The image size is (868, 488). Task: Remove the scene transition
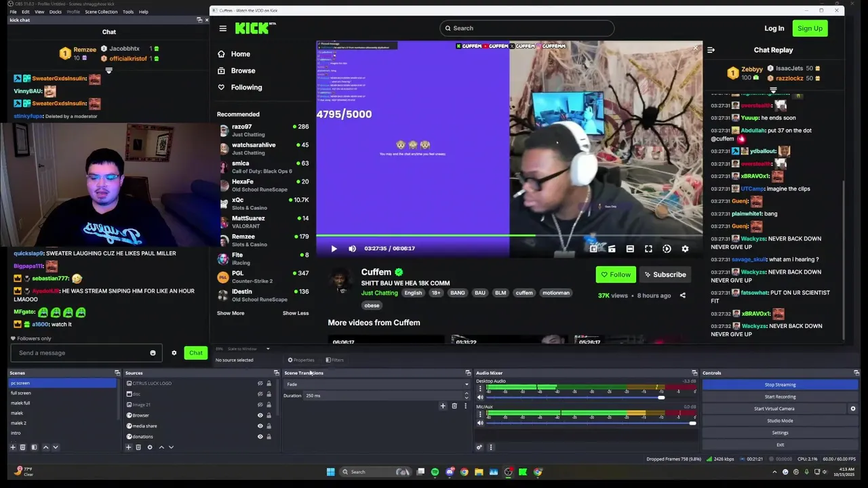[x=454, y=406]
